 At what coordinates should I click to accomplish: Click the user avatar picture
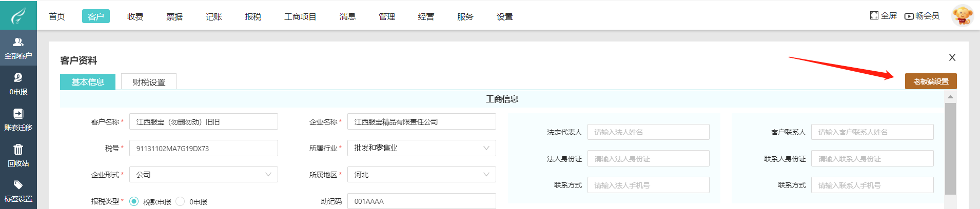[x=962, y=15]
